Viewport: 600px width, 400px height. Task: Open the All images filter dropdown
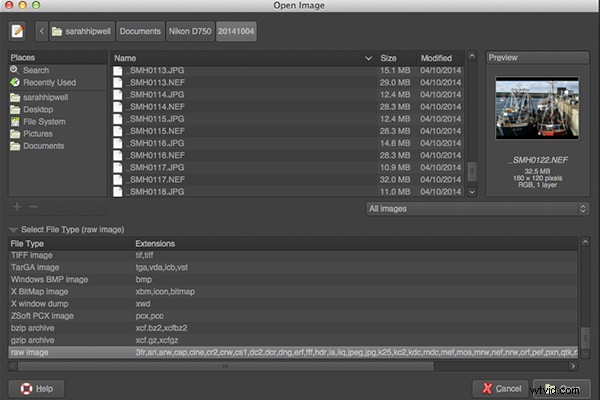478,209
